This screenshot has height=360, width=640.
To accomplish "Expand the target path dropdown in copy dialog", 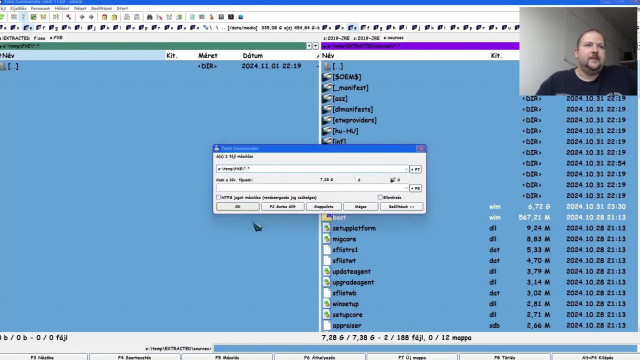I will tap(406, 169).
